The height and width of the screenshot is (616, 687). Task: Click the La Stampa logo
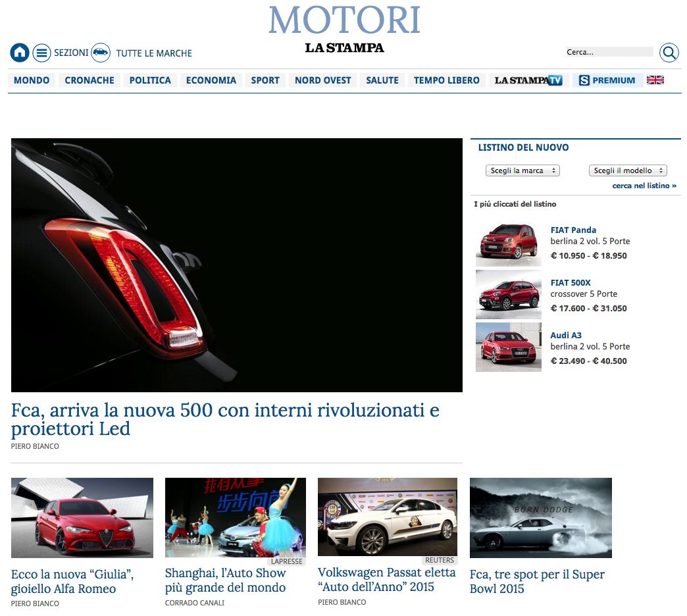tap(344, 48)
